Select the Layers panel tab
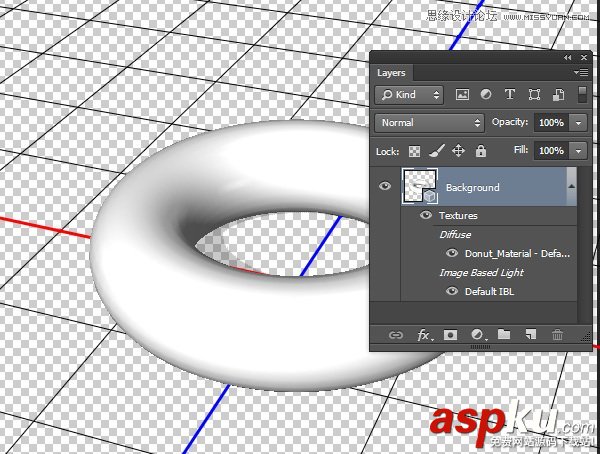Image resolution: width=600 pixels, height=454 pixels. click(x=391, y=73)
